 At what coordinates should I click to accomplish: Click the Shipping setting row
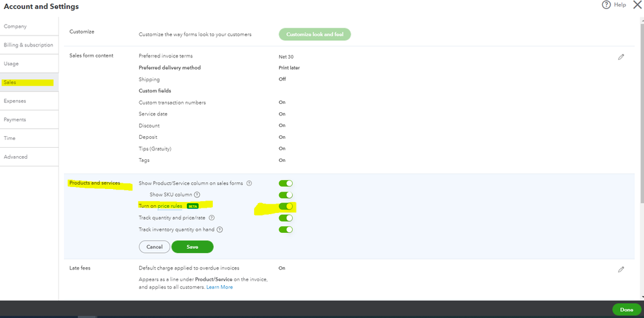212,79
